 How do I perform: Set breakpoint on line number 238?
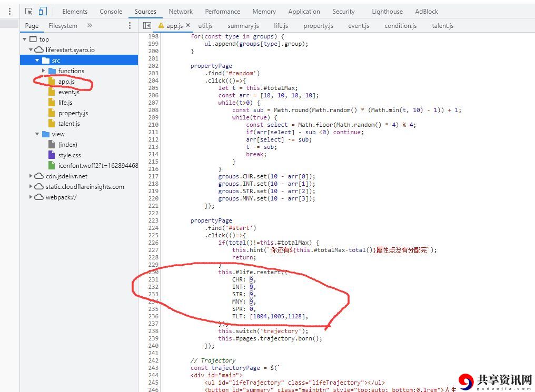(153, 331)
